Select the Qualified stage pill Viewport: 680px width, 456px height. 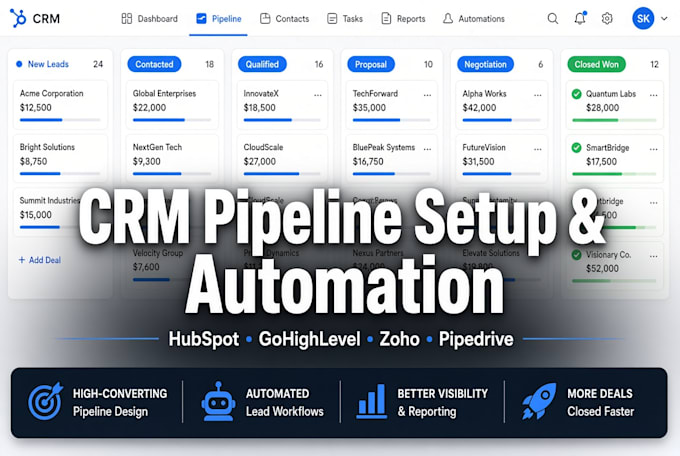tap(262, 64)
